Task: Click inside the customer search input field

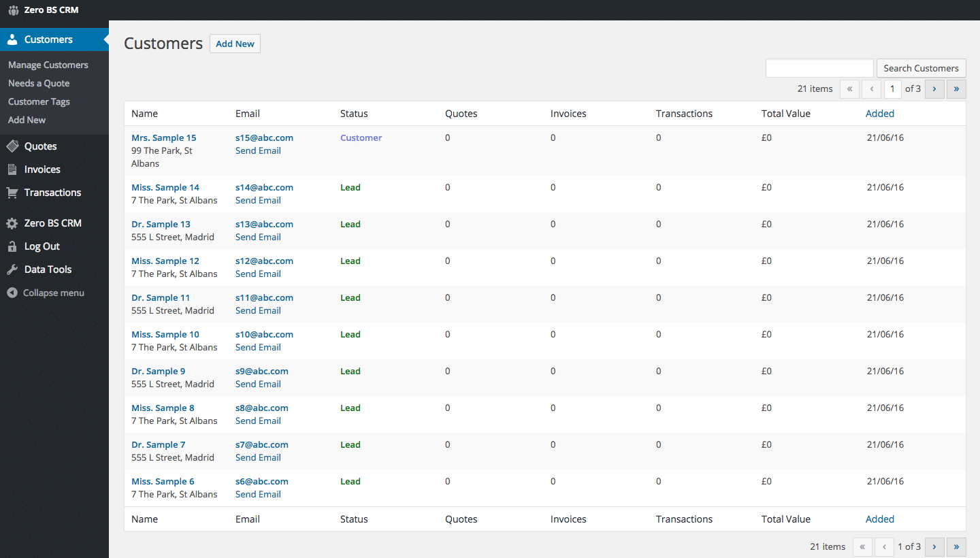Action: pos(819,68)
